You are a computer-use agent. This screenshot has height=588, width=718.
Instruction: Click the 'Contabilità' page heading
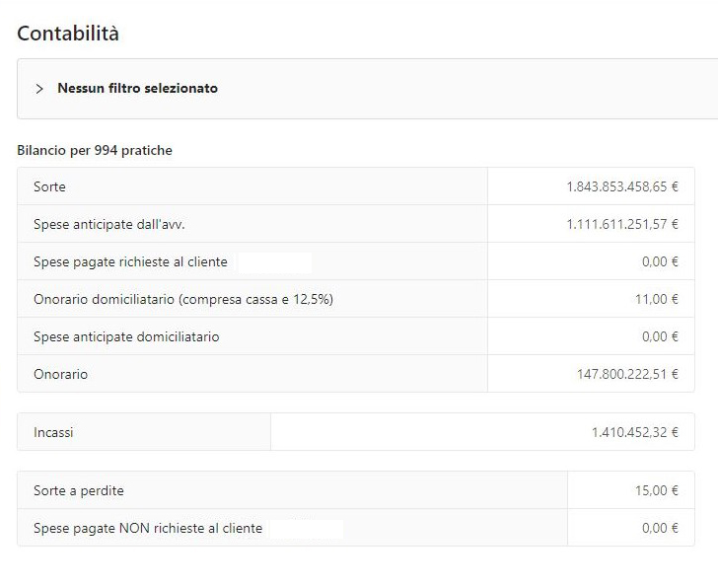pos(68,34)
